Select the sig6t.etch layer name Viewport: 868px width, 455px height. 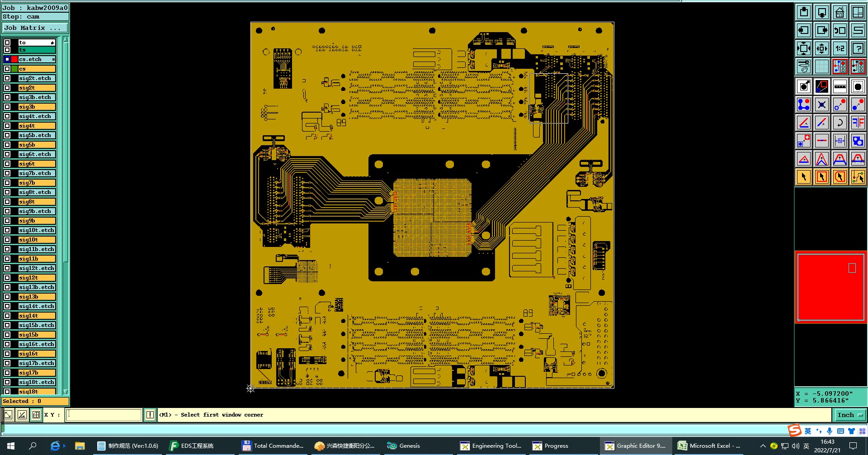[37, 154]
